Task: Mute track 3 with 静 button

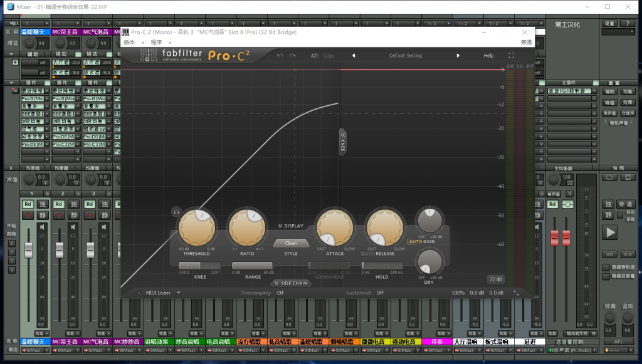Action: pos(105,215)
